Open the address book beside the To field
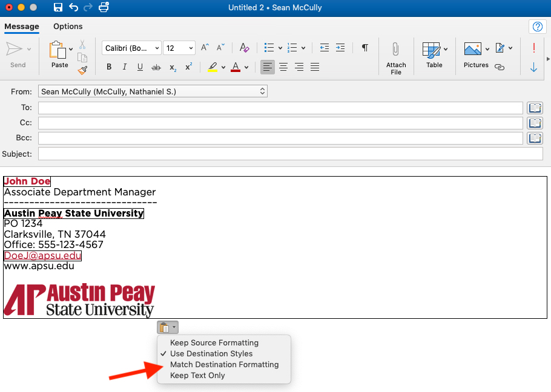Screen dimensions: 551x392 coord(535,108)
